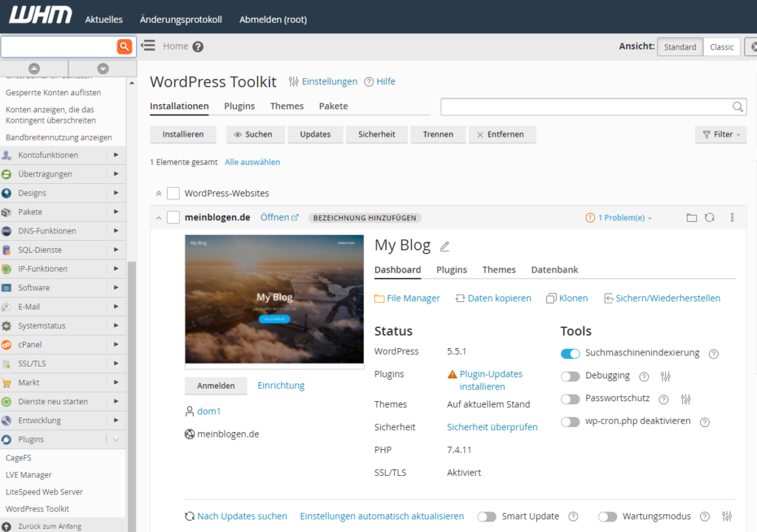
Task: Click Abmelden (root) in top bar
Action: (x=274, y=19)
